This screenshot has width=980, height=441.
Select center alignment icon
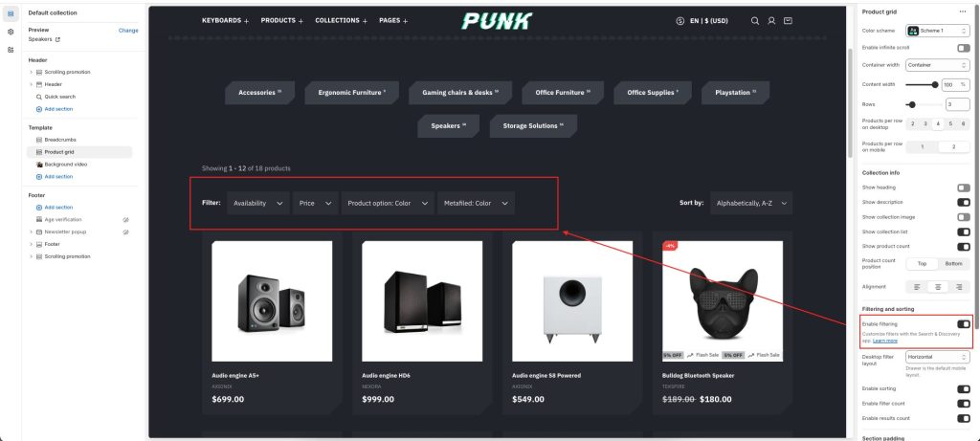pyautogui.click(x=938, y=287)
